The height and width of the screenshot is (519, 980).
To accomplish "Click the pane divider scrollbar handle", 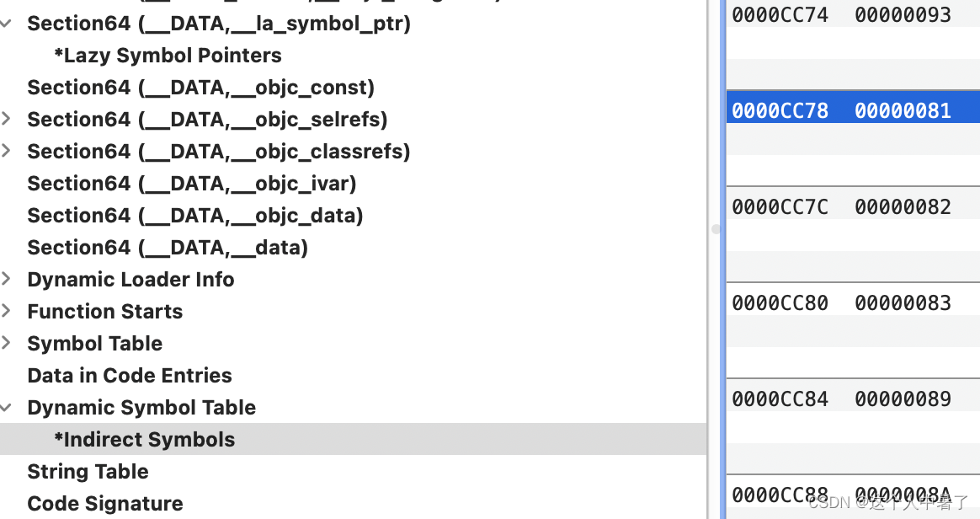I will click(x=716, y=229).
